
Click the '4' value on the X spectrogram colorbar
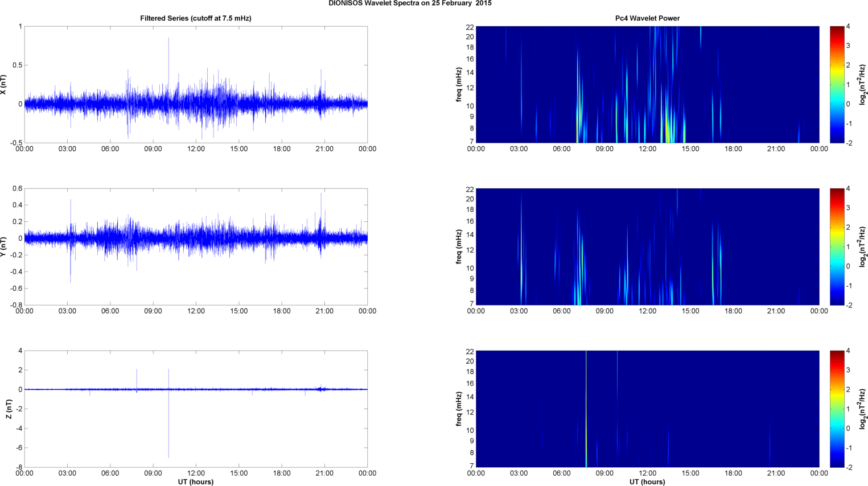[848, 27]
